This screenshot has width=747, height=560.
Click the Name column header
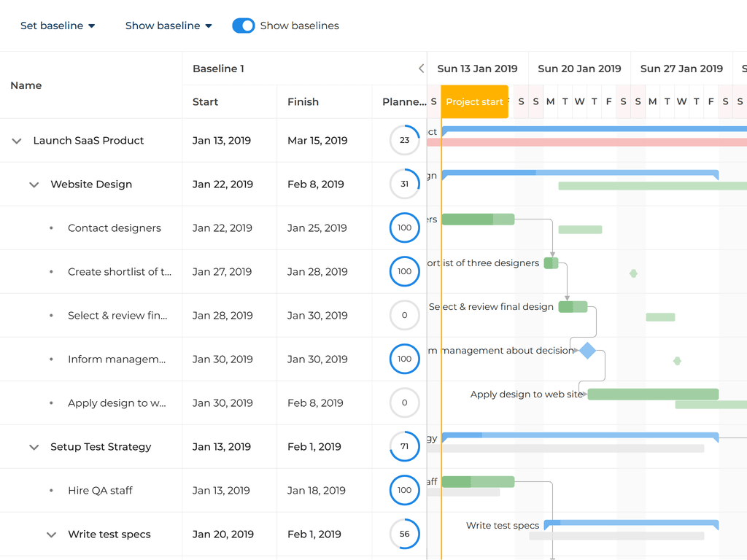(26, 85)
